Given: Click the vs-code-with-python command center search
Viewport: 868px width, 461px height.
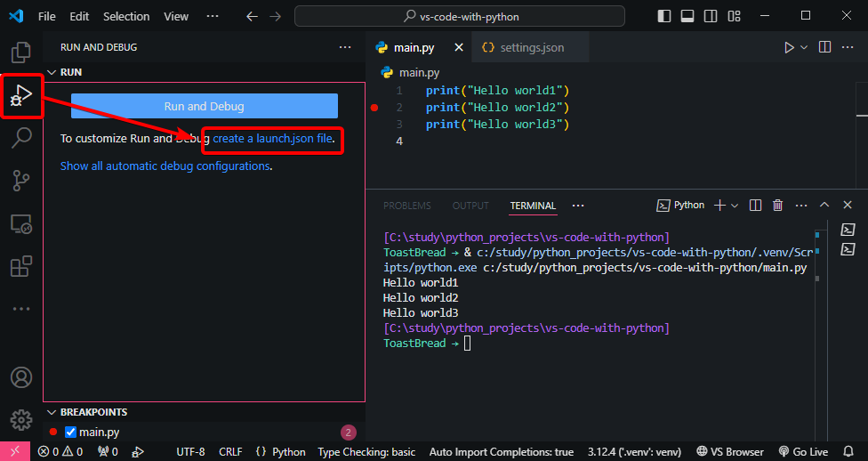Looking at the screenshot, I should click(x=460, y=17).
